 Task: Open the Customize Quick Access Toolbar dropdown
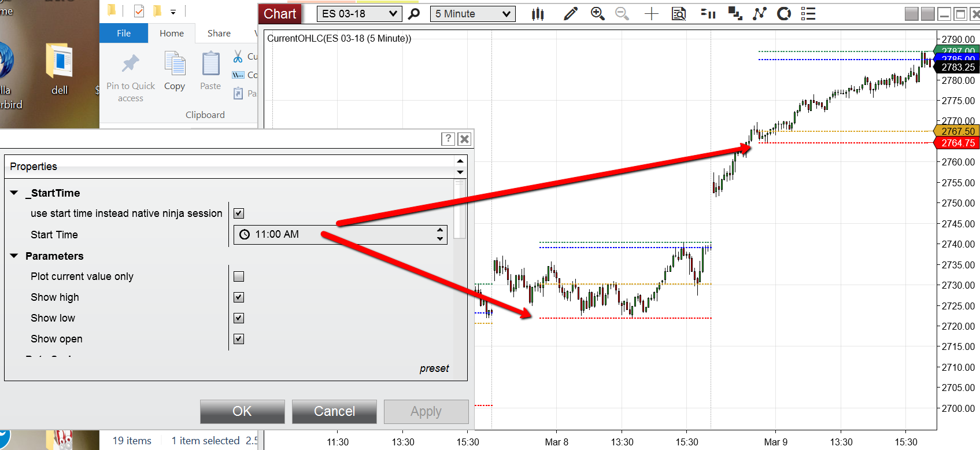(x=173, y=12)
